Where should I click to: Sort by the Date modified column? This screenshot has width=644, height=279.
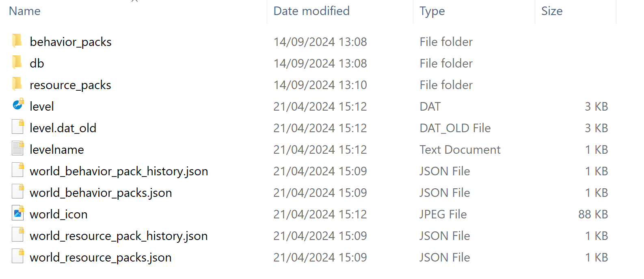[311, 11]
